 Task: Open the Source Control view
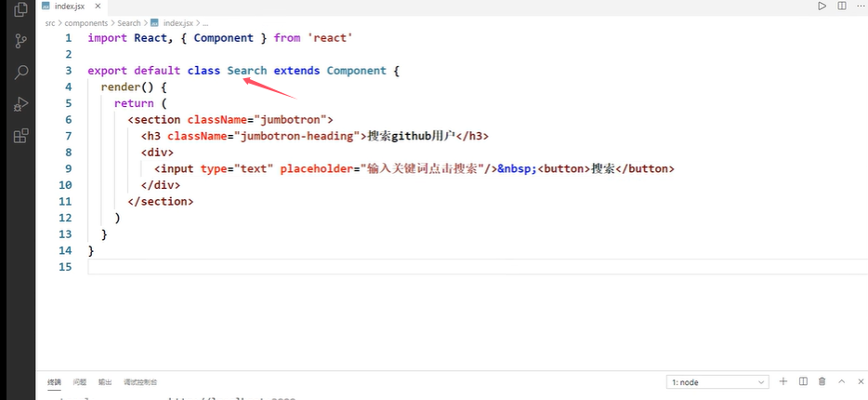click(x=20, y=41)
